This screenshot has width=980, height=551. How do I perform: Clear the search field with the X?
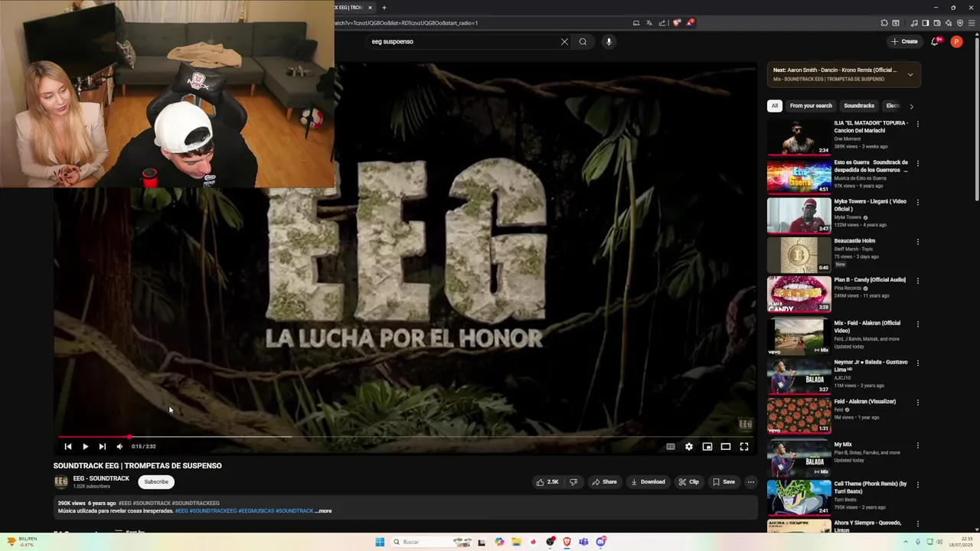coord(564,41)
